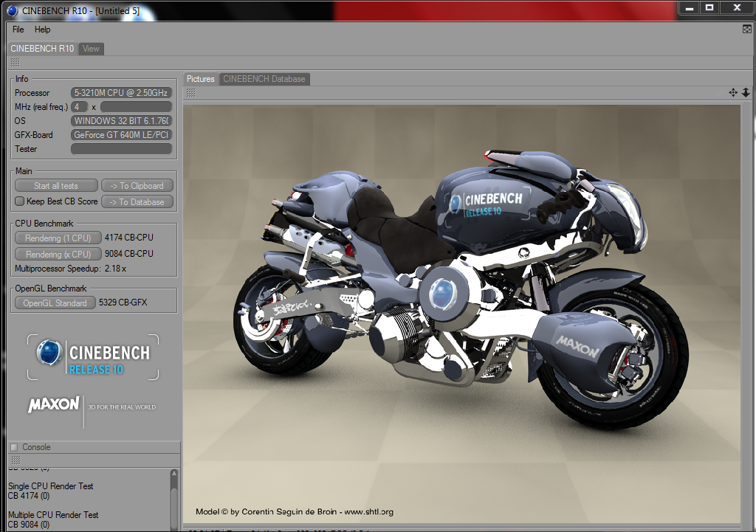Enable the Keep Best CB Score checkbox

point(19,201)
